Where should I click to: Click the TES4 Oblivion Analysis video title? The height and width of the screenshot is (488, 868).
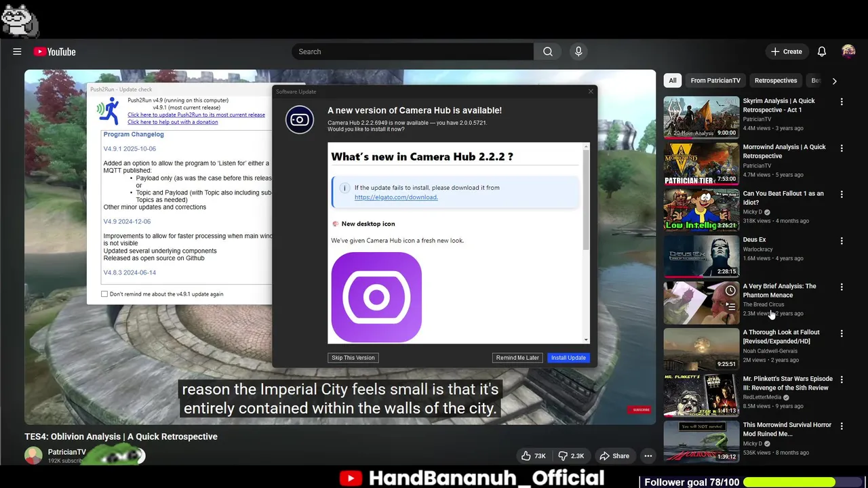click(121, 436)
